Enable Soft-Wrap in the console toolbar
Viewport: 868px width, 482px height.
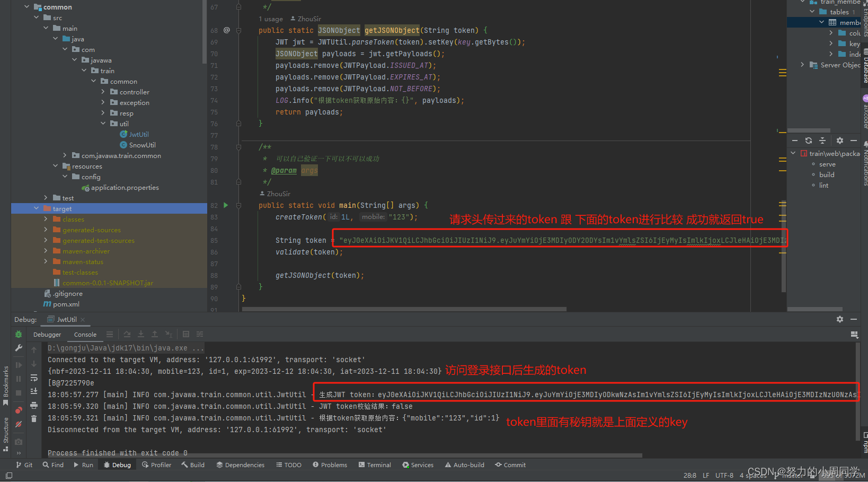point(34,378)
